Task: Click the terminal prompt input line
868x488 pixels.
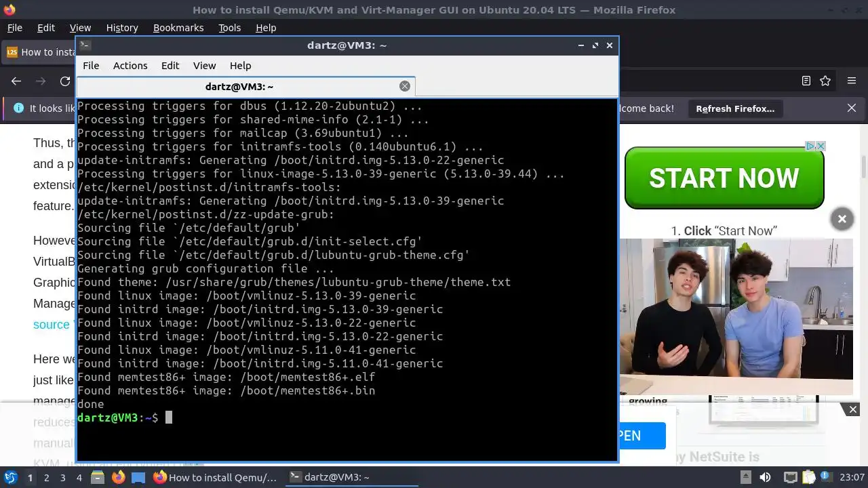Action: pyautogui.click(x=347, y=418)
